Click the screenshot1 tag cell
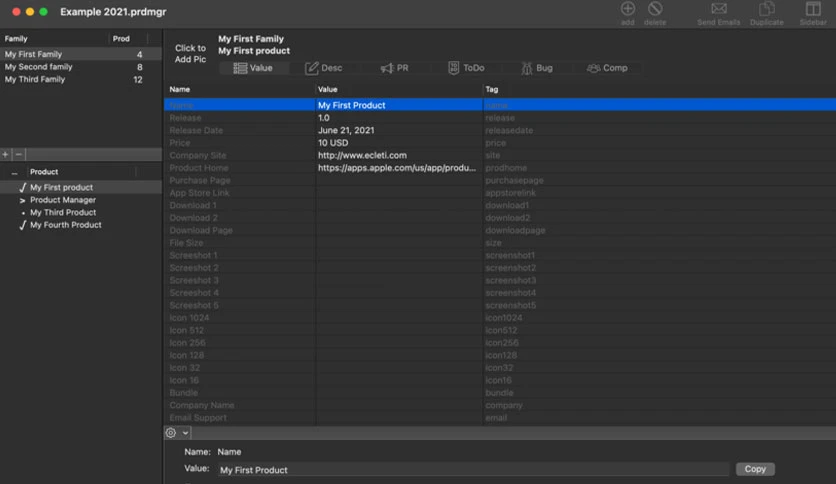The height and width of the screenshot is (484, 836). click(x=659, y=255)
